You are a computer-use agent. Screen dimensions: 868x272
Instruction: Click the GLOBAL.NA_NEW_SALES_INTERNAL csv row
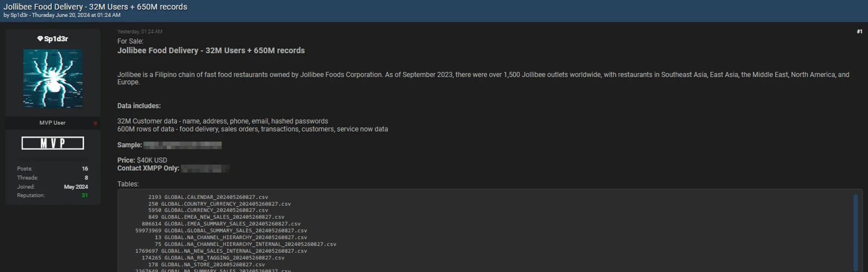(x=221, y=251)
